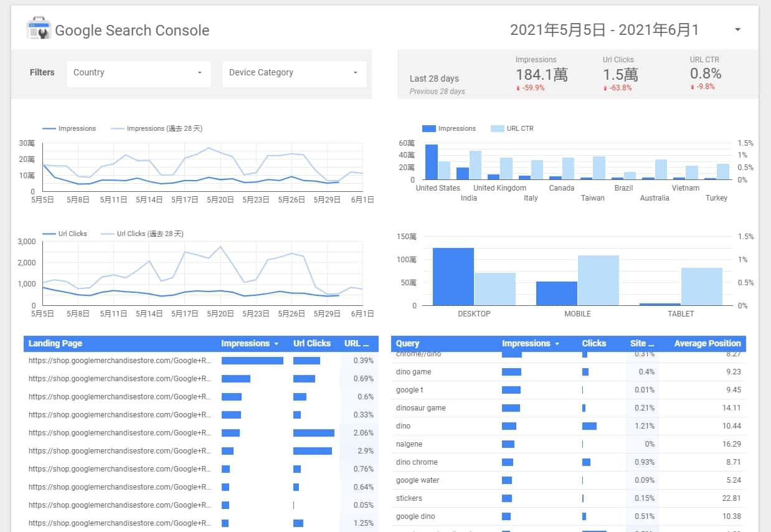
Task: Sort by the truncated URL ... column header
Action: [x=357, y=344]
